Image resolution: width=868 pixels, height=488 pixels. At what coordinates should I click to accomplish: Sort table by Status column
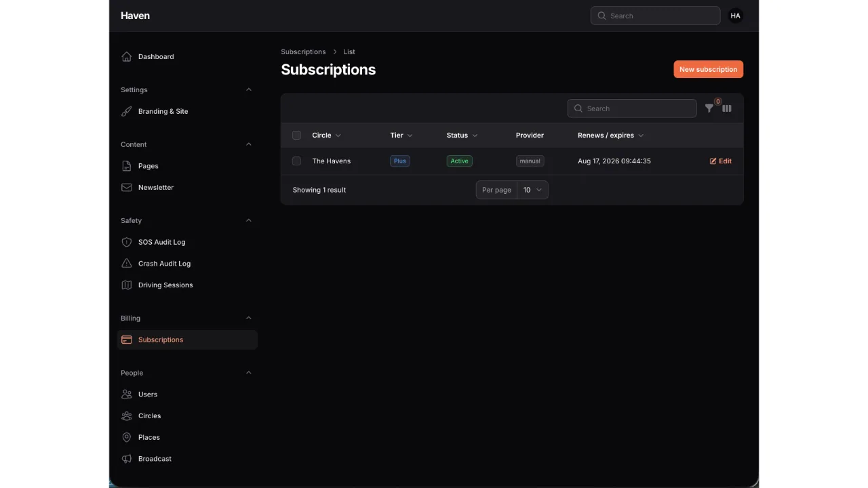[462, 136]
